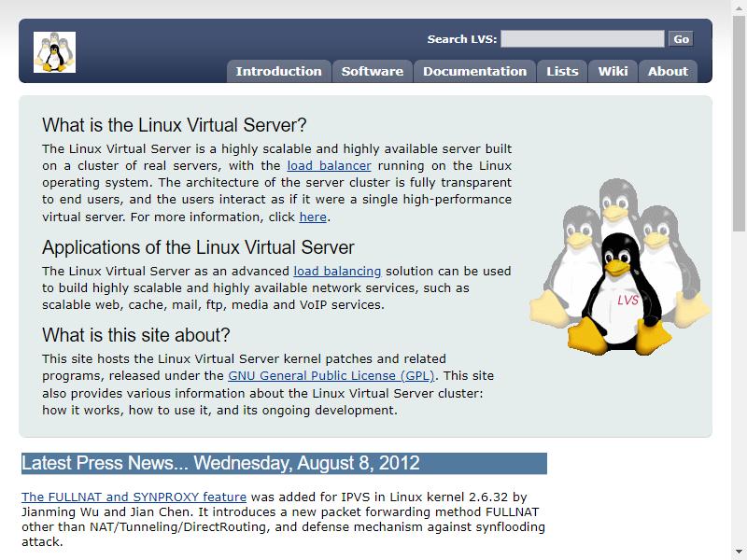Click the "here" more information link
The width and height of the screenshot is (747, 560).
click(313, 217)
